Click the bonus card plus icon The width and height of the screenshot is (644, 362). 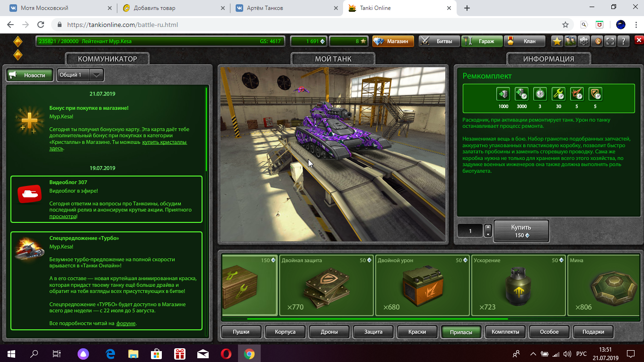coord(29,121)
